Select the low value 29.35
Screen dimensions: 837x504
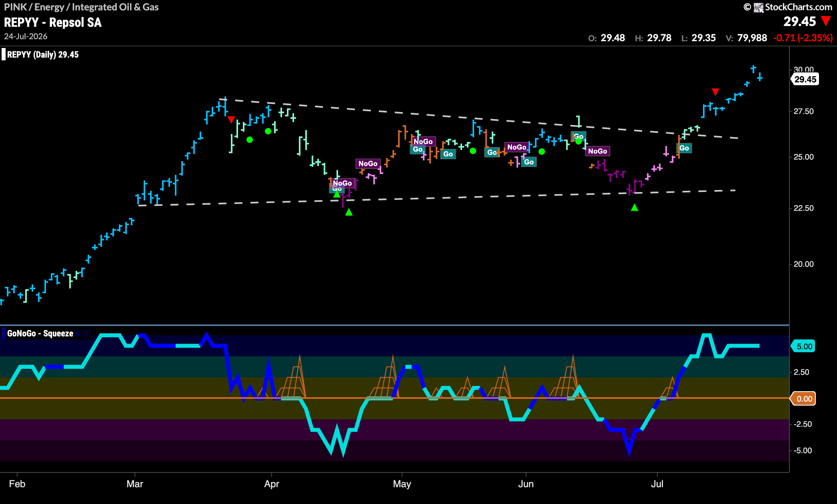click(703, 38)
